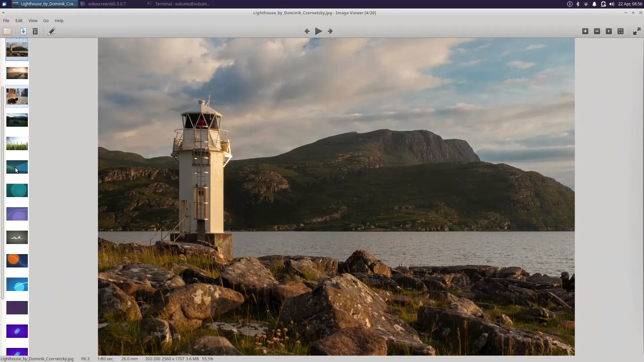Select the plain dark purple thumbnail

tap(17, 308)
